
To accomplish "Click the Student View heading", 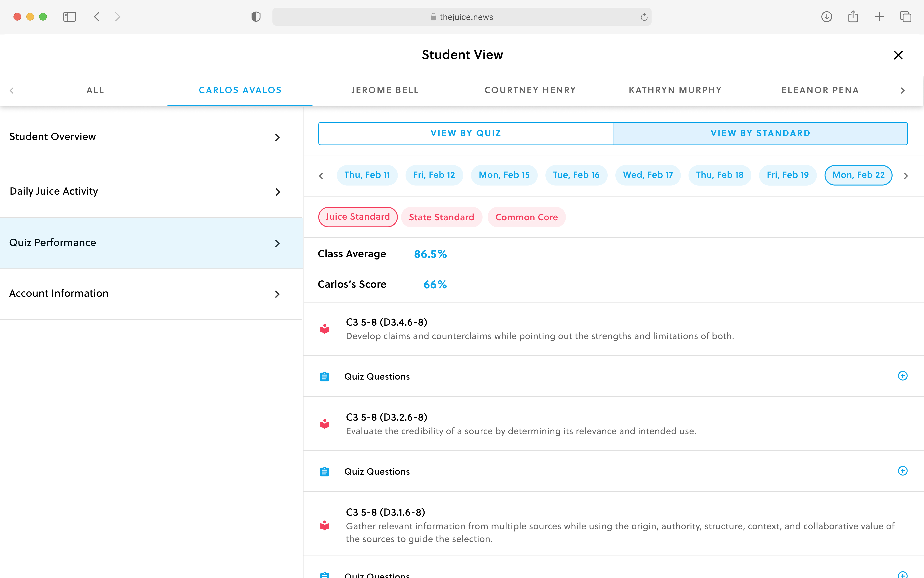I will click(462, 55).
